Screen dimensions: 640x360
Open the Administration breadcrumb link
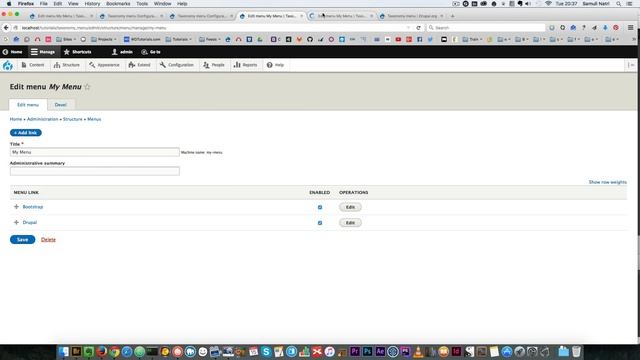point(42,119)
